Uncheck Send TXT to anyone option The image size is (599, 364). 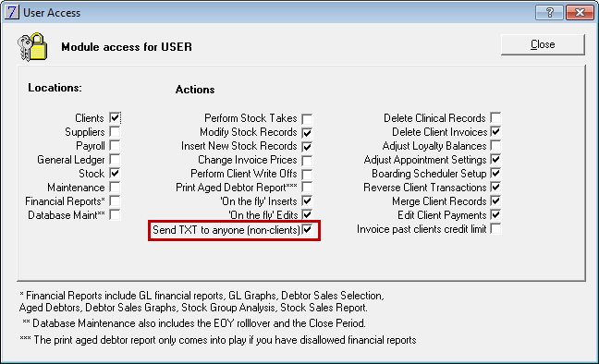tap(308, 229)
